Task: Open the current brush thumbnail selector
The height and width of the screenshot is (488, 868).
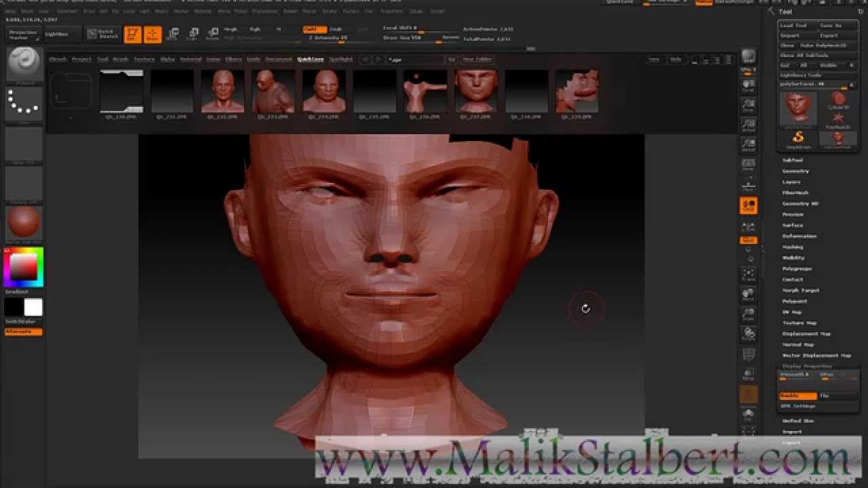Action: click(24, 65)
